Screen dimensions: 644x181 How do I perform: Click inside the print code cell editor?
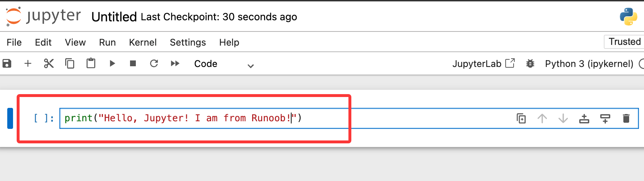[x=217, y=118]
